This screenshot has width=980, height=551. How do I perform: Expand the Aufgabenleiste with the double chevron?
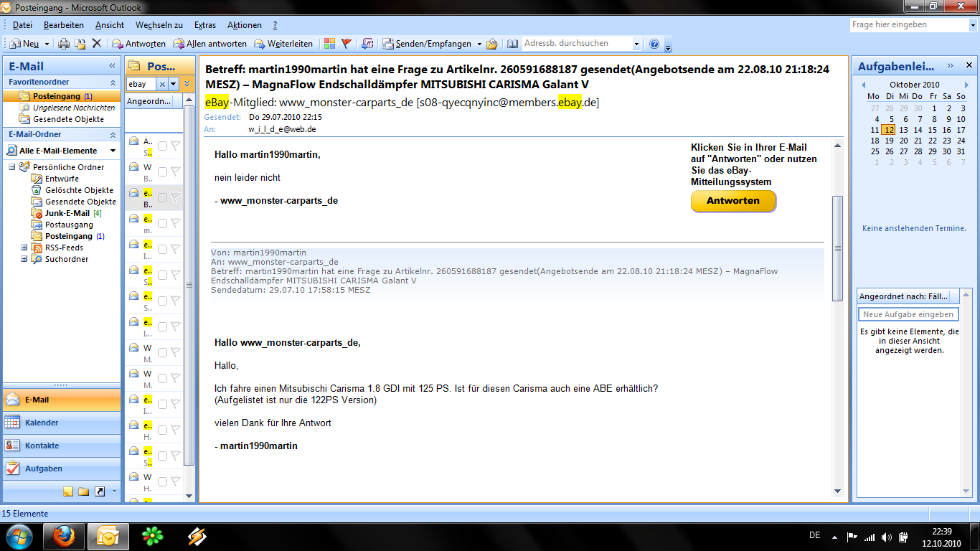coord(951,66)
